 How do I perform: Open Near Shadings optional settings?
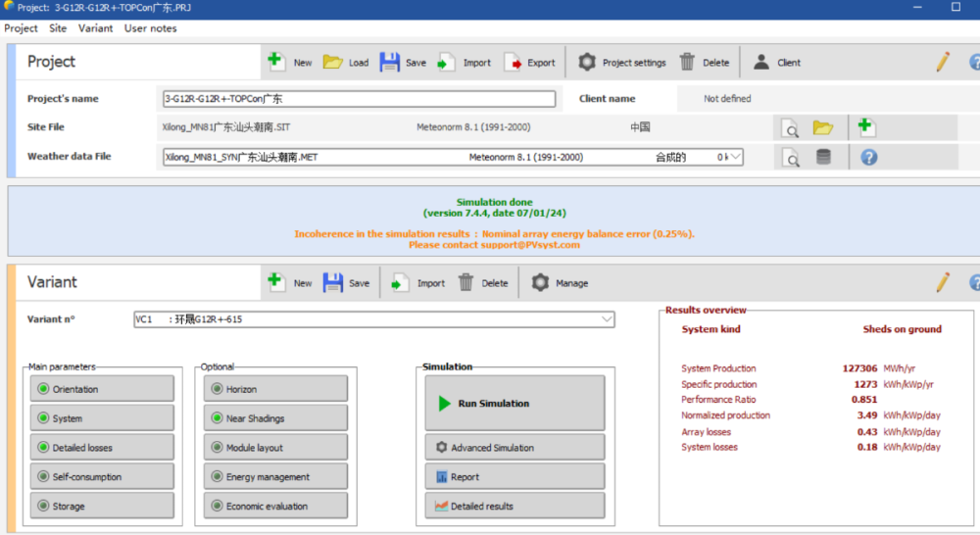click(x=275, y=418)
